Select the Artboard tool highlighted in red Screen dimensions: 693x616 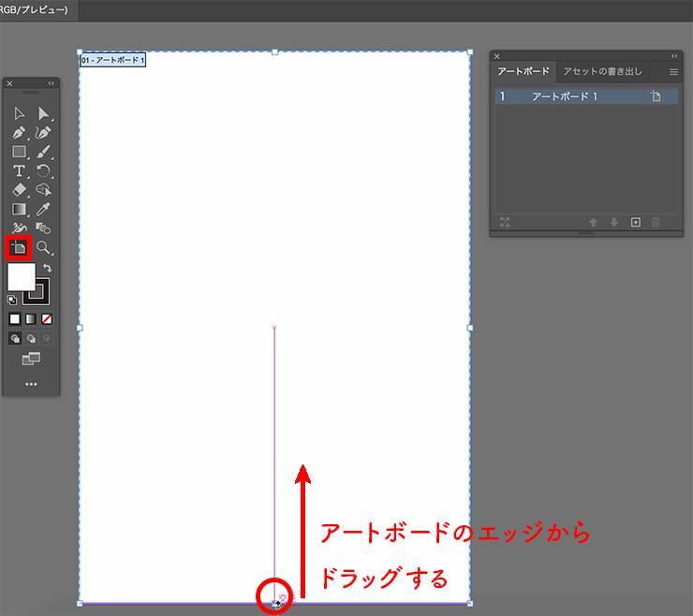(x=19, y=248)
